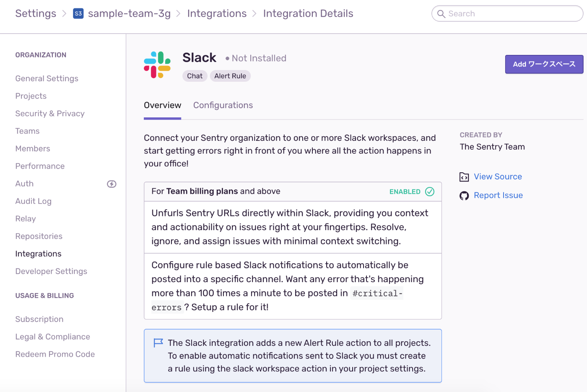The image size is (587, 392).
Task: Click 'The Sentry Team' creator text
Action: 492,147
